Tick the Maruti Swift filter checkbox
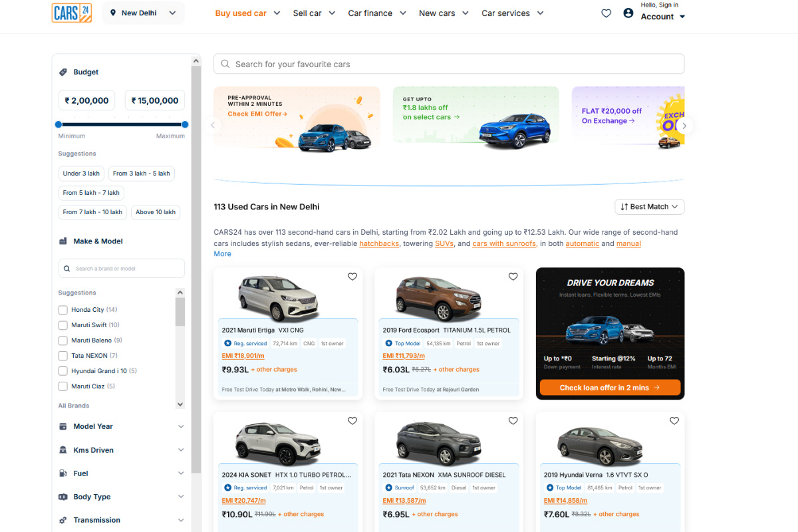 pos(63,325)
